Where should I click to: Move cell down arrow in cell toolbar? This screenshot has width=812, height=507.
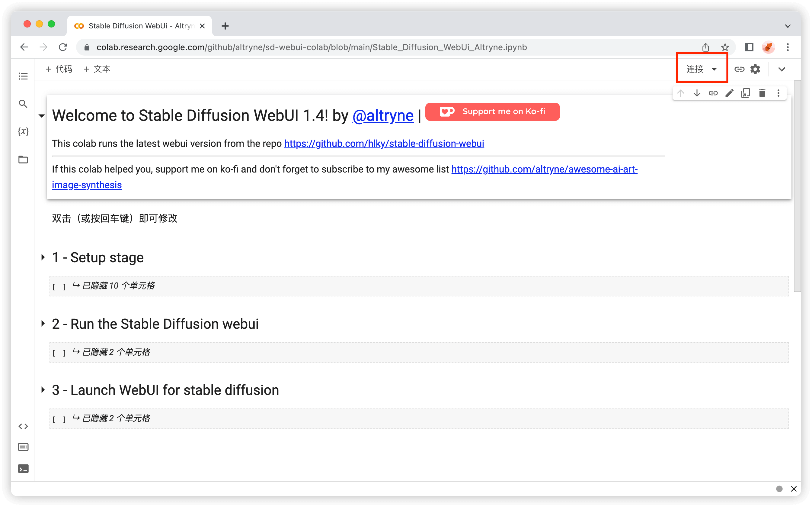pyautogui.click(x=697, y=93)
